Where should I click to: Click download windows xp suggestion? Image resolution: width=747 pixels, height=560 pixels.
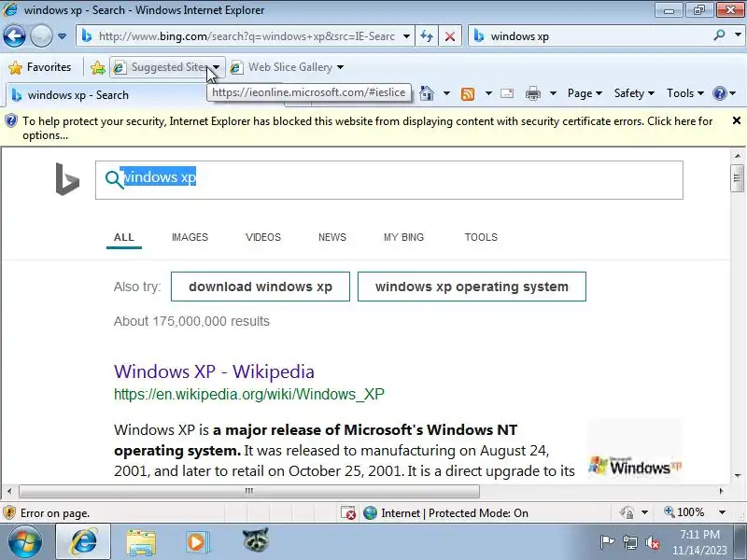pyautogui.click(x=261, y=287)
